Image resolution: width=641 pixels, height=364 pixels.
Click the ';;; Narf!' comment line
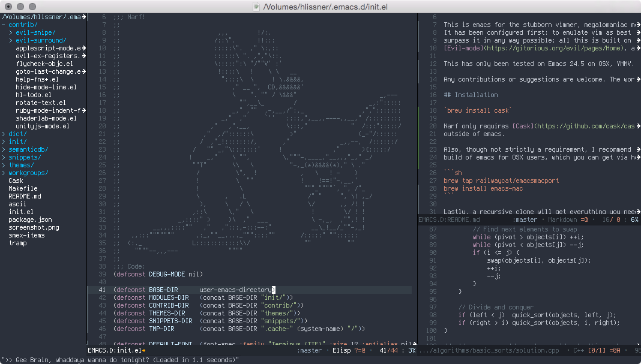[x=129, y=17]
